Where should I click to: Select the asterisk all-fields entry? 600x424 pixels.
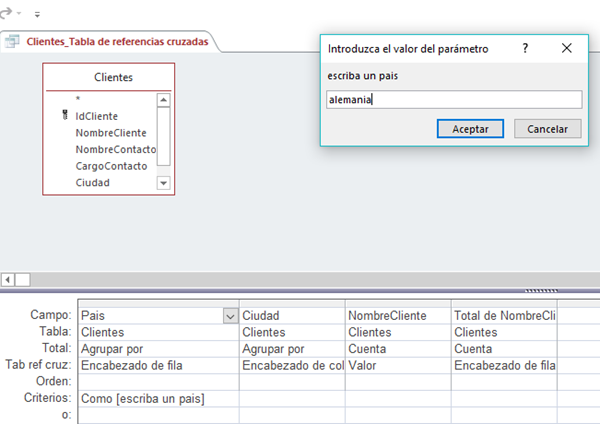[x=78, y=100]
